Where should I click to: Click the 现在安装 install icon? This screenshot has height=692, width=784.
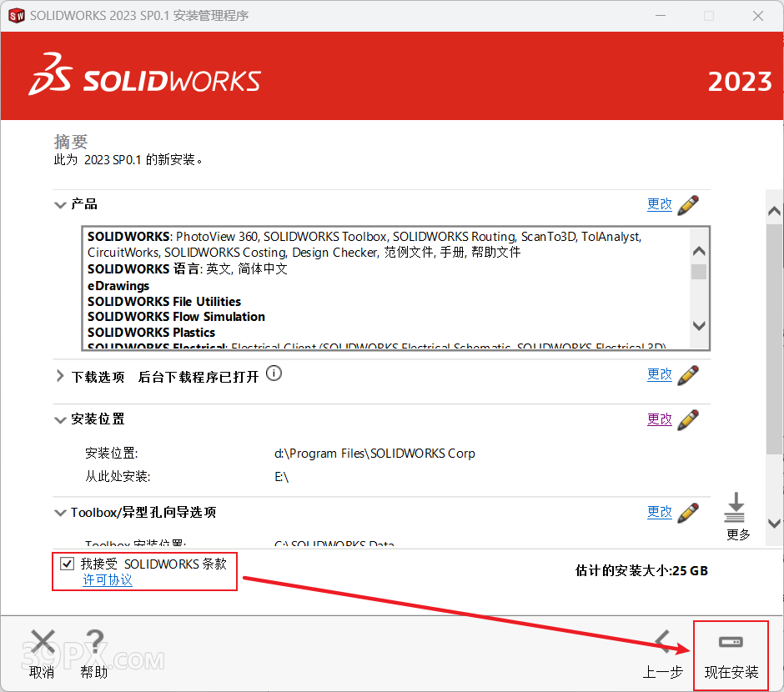point(731,643)
